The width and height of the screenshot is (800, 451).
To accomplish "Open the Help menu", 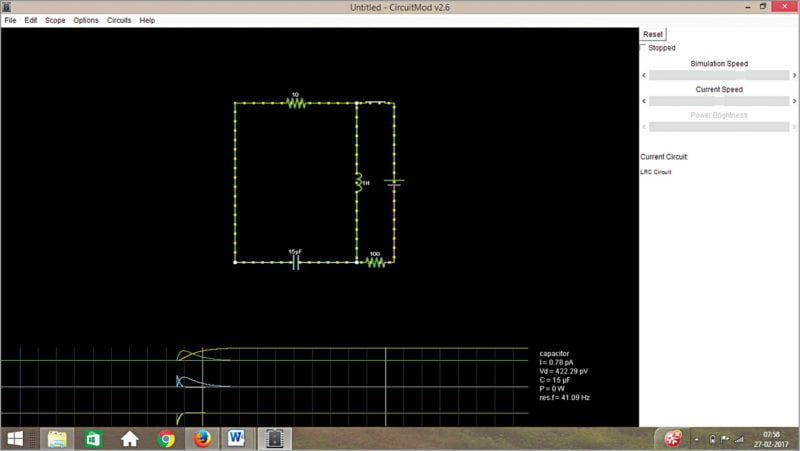I will click(x=147, y=20).
